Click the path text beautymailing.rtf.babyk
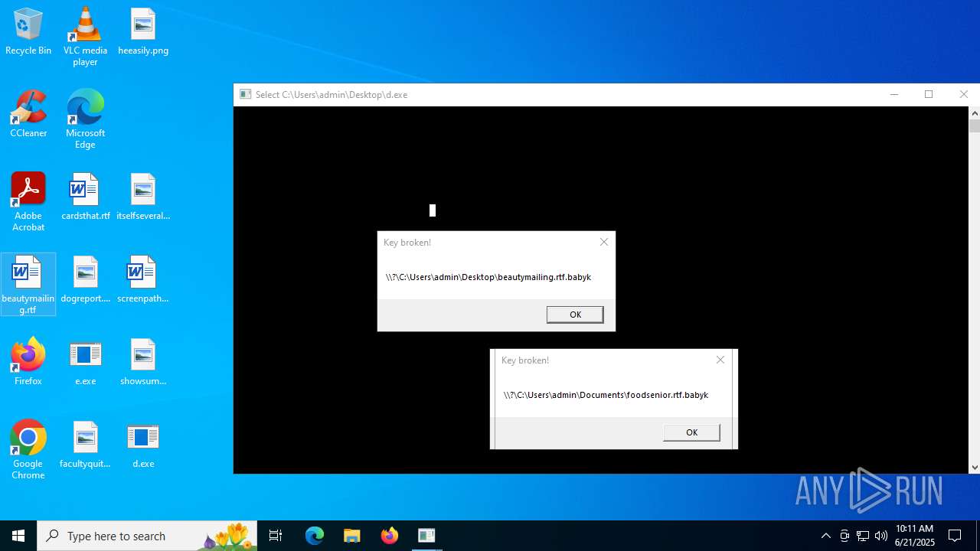This screenshot has width=980, height=551. point(488,277)
